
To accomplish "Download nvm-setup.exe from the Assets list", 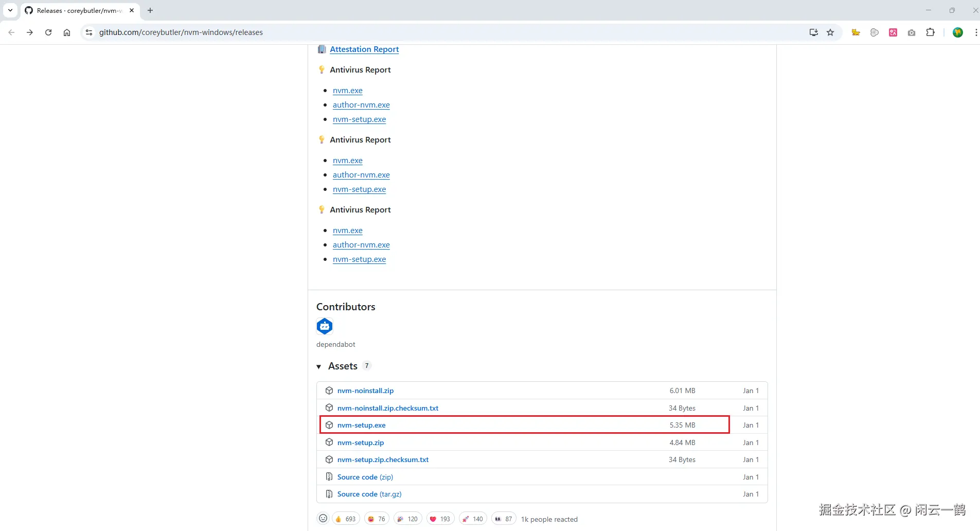I will pos(362,425).
